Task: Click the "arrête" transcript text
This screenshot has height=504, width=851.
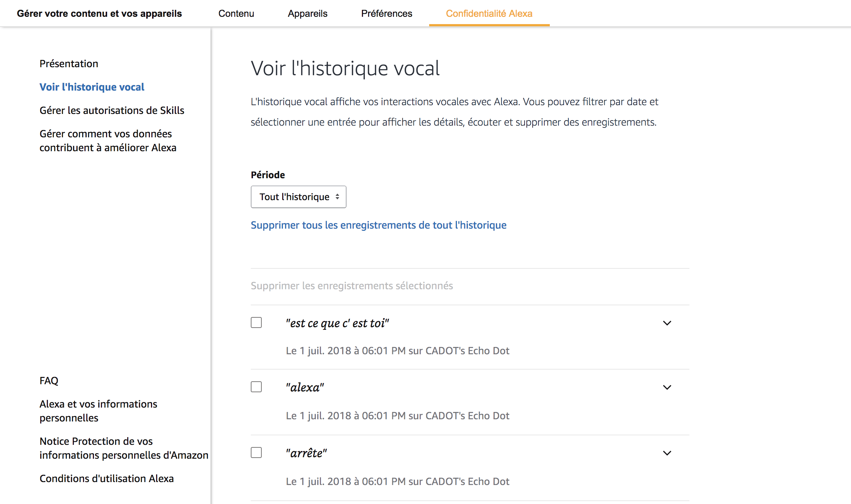Action: coord(306,453)
